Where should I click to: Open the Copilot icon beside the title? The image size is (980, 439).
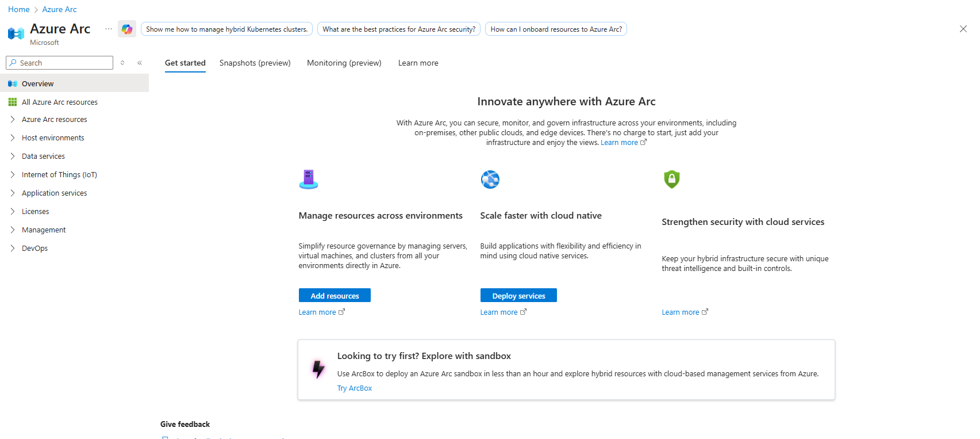click(127, 29)
